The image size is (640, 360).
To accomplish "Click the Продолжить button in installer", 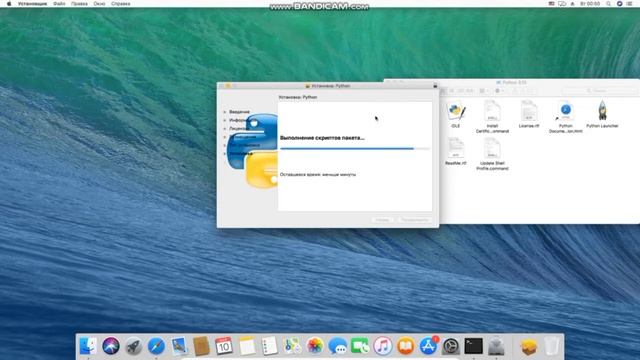I will [x=414, y=220].
